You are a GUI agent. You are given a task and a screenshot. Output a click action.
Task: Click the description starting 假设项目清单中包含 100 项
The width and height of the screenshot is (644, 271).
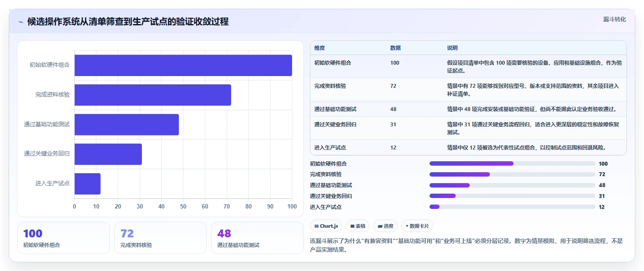tap(534, 66)
